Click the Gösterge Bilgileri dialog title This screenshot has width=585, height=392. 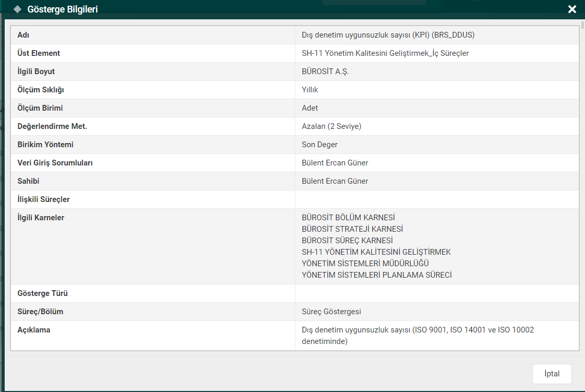tap(62, 9)
